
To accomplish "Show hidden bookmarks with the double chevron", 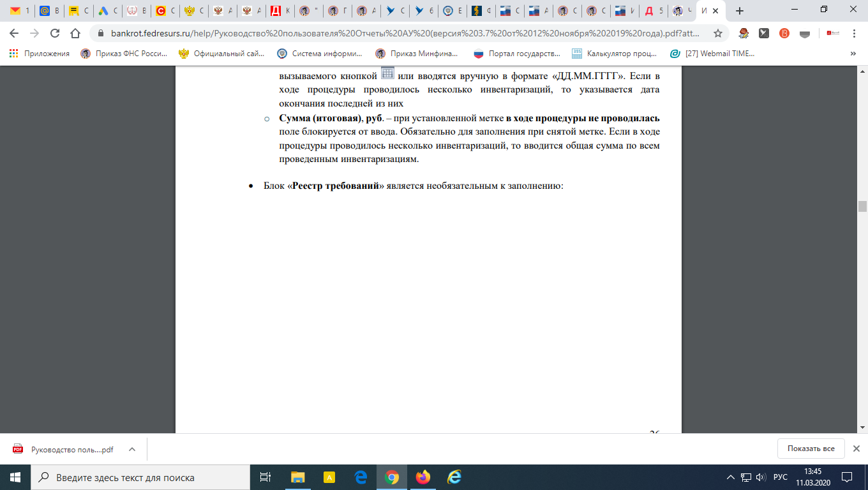I will click(853, 54).
